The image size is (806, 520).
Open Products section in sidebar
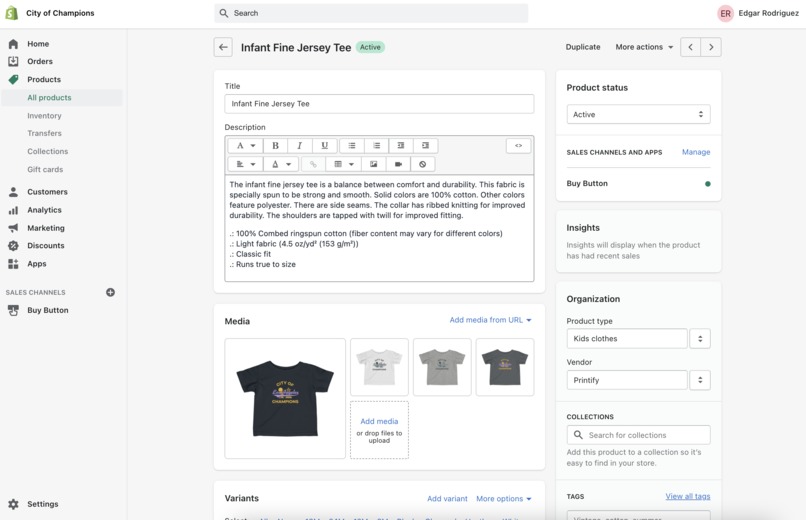44,79
